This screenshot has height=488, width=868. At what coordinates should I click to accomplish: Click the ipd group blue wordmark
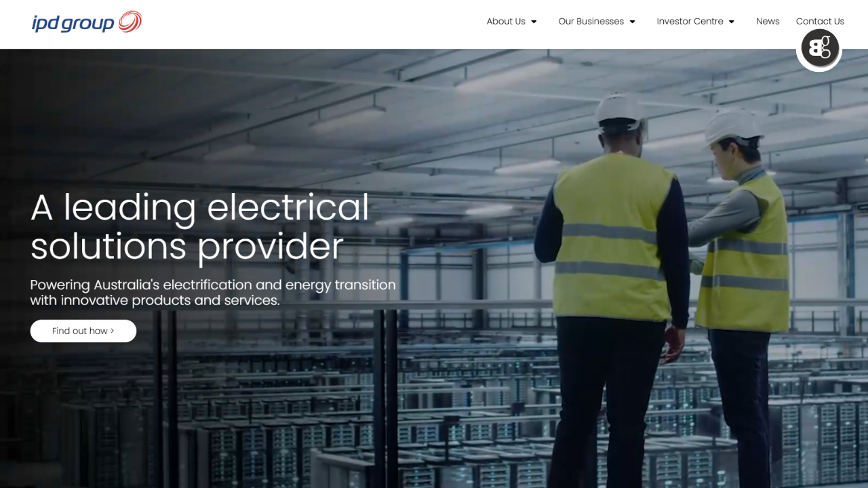pos(73,23)
